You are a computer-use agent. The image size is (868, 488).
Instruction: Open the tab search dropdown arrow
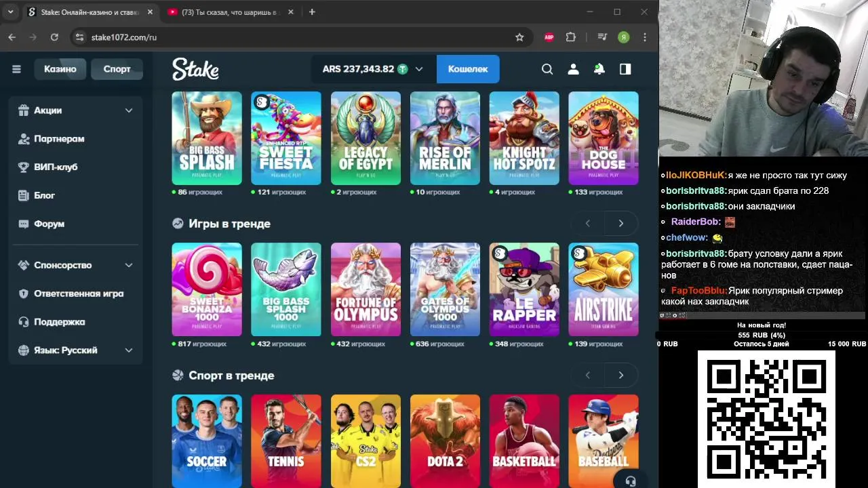pos(10,12)
